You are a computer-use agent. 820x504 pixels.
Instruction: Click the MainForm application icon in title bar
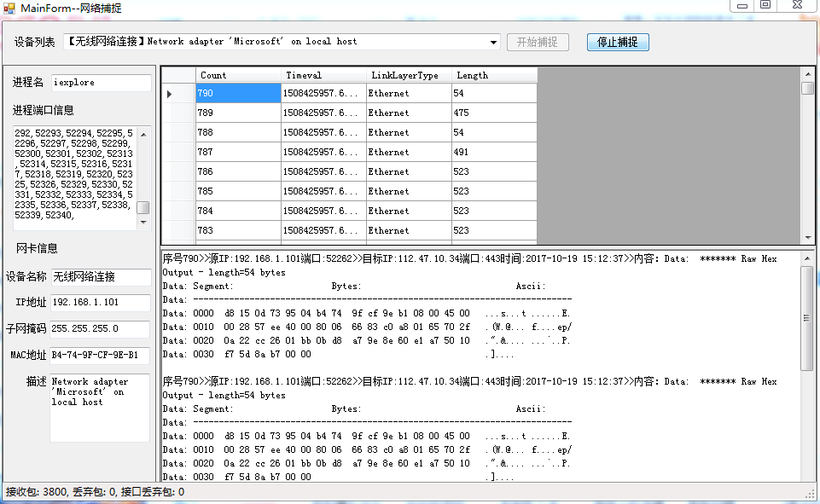pos(9,8)
